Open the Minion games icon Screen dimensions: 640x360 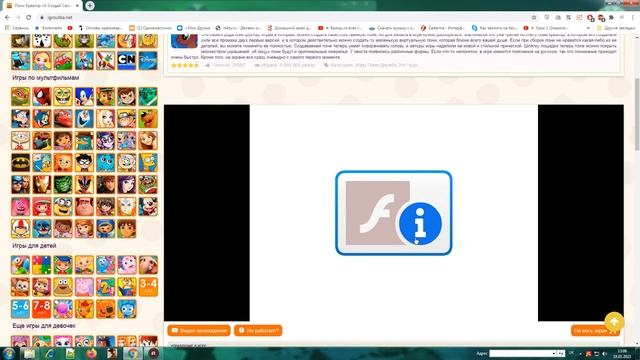click(63, 207)
